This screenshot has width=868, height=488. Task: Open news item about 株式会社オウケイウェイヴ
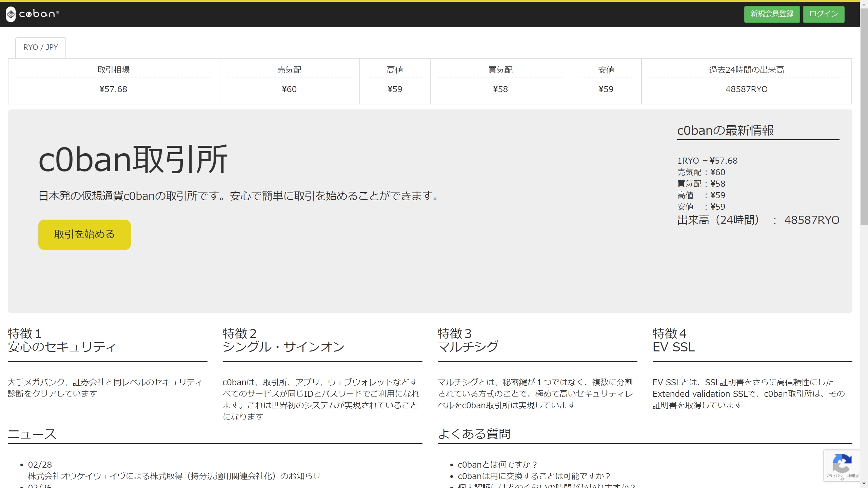point(174,476)
